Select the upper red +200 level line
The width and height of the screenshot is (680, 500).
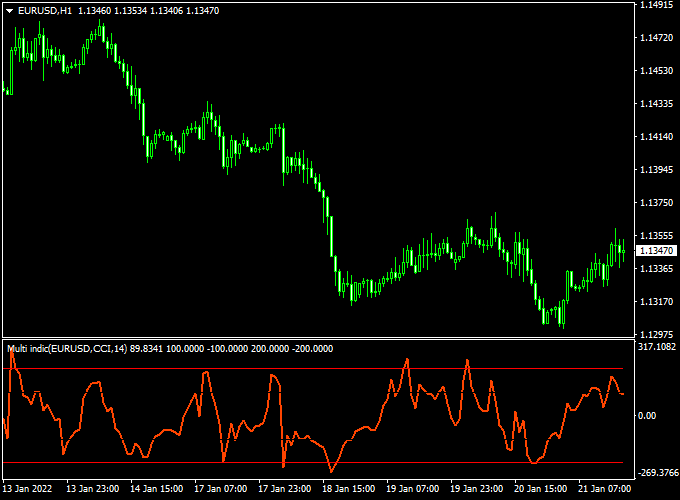(313, 369)
